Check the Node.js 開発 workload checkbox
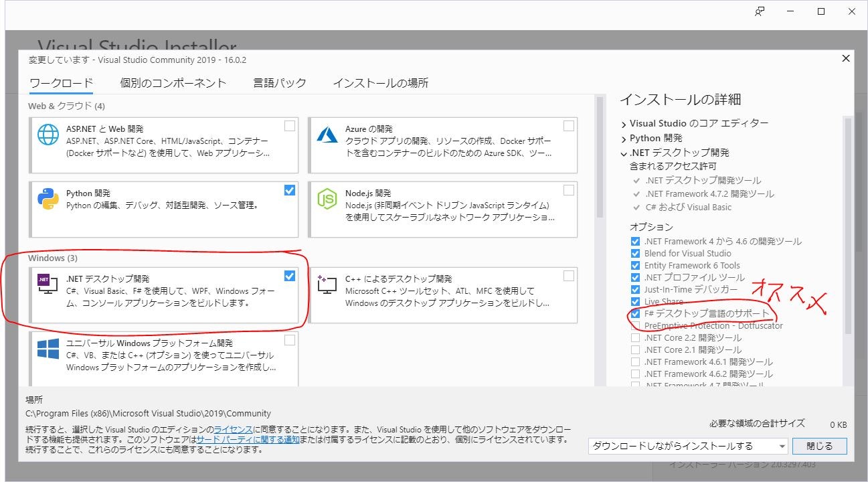The height and width of the screenshot is (482, 868). tap(568, 190)
